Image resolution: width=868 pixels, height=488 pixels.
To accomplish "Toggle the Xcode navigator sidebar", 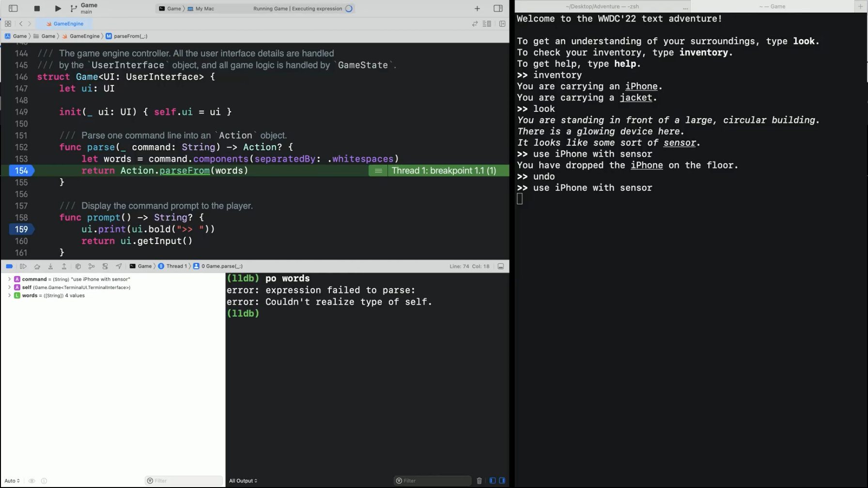I will (13, 8).
